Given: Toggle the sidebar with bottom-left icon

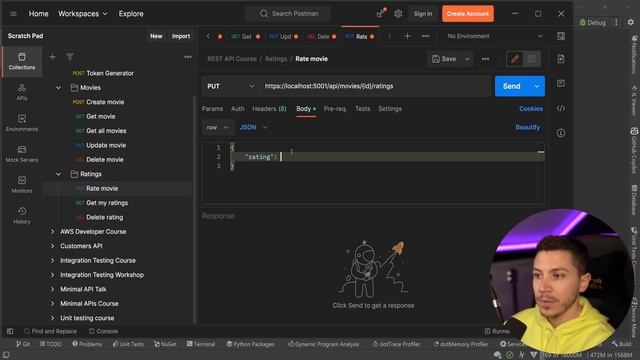Looking at the screenshot, I should [x=10, y=331].
